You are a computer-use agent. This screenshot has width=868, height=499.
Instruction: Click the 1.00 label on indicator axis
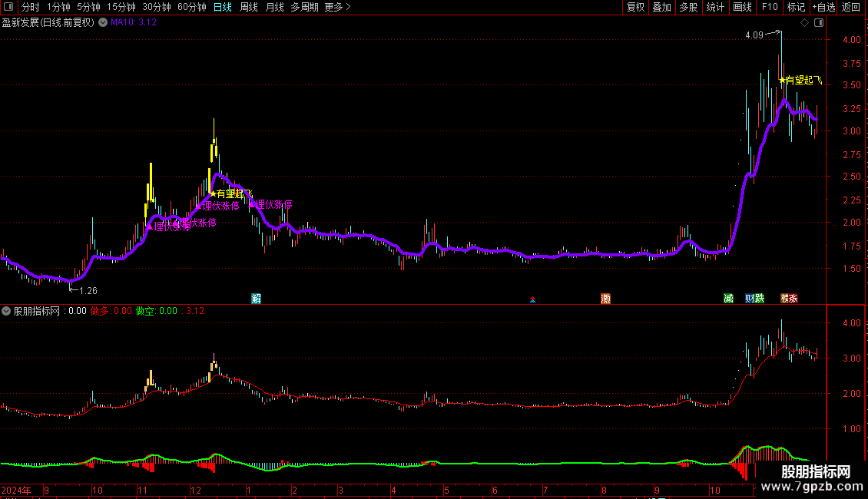point(851,428)
